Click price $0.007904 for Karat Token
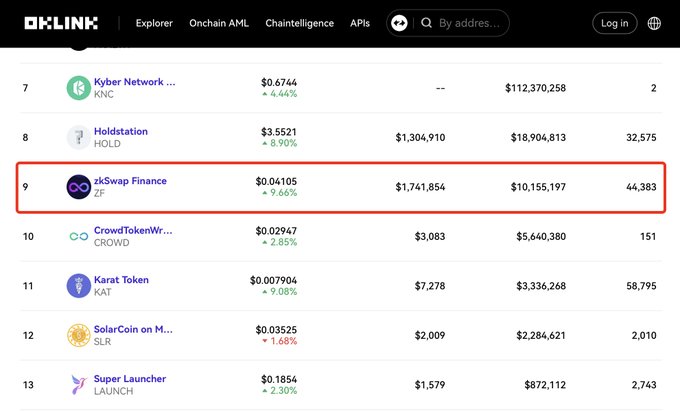This screenshot has width=680, height=411. [x=273, y=280]
